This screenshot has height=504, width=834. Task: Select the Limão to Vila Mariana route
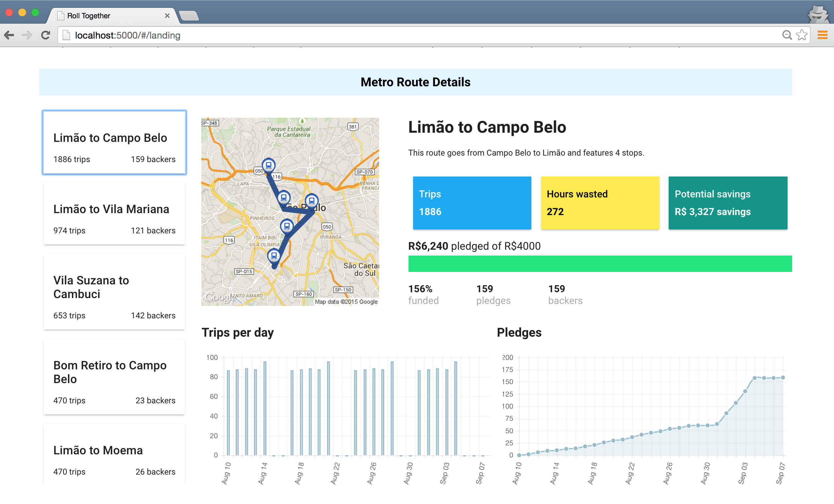coord(114,214)
